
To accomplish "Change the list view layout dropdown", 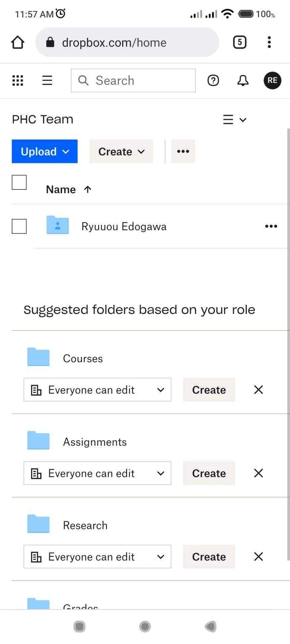I will coord(235,120).
